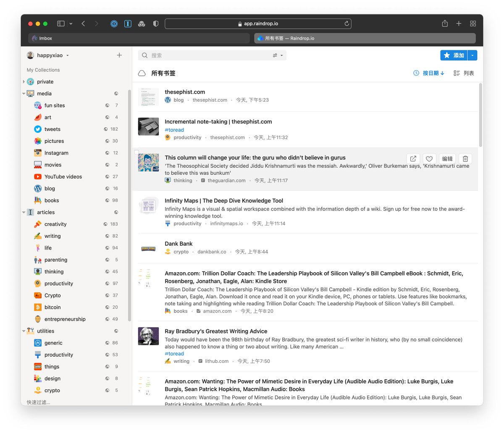Switch to the Raindrop.io tab

[x=365, y=38]
